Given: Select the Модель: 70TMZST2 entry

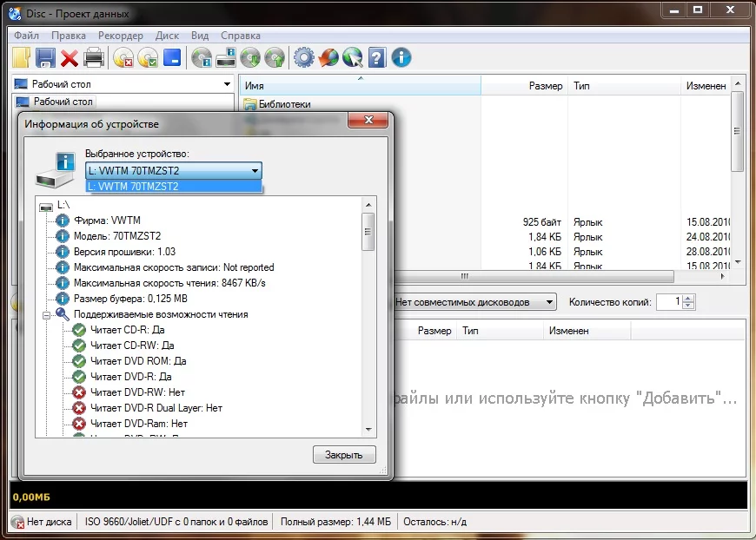Looking at the screenshot, I should [x=117, y=236].
